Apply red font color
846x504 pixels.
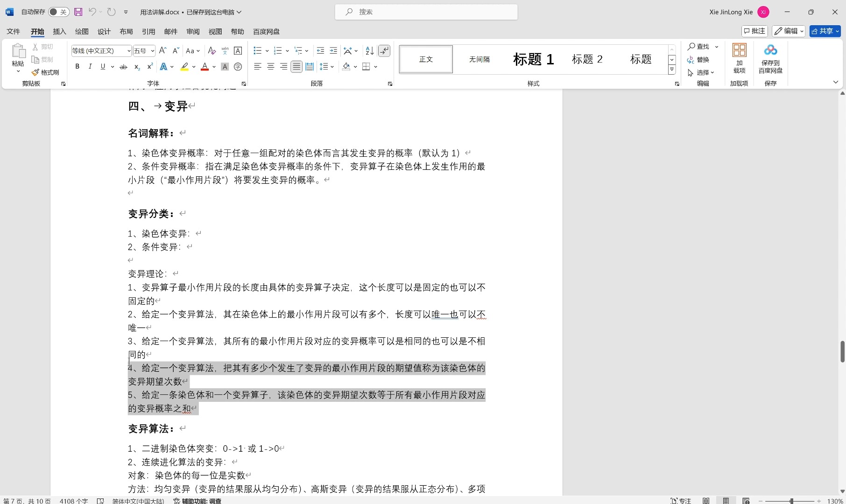coord(204,67)
